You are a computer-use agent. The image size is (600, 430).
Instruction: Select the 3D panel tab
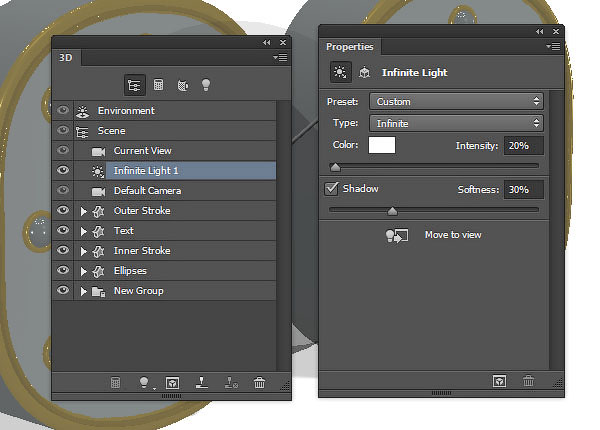tap(66, 58)
